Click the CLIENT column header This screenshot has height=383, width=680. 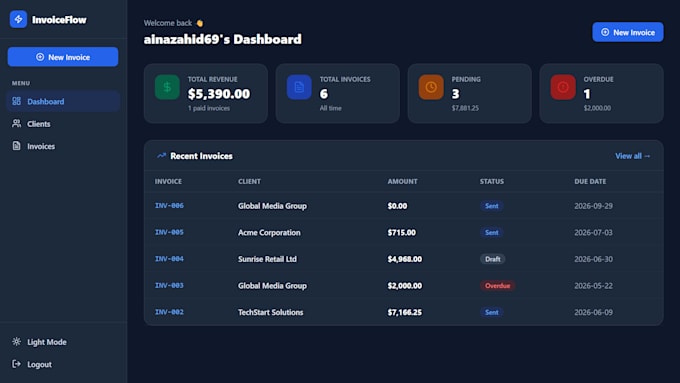(x=249, y=181)
